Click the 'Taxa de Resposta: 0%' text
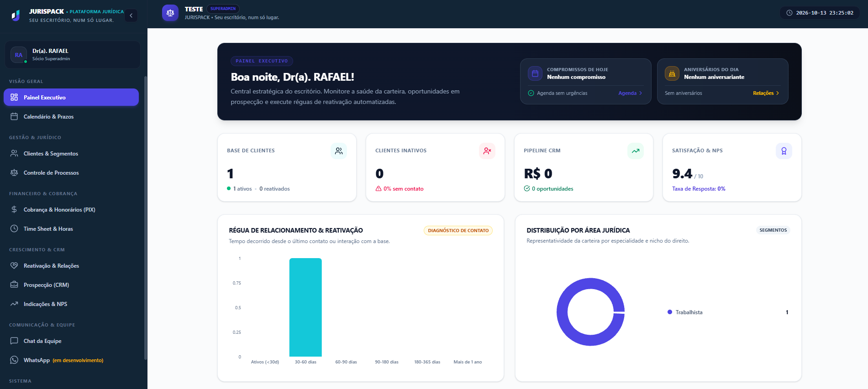The image size is (868, 389). click(699, 189)
